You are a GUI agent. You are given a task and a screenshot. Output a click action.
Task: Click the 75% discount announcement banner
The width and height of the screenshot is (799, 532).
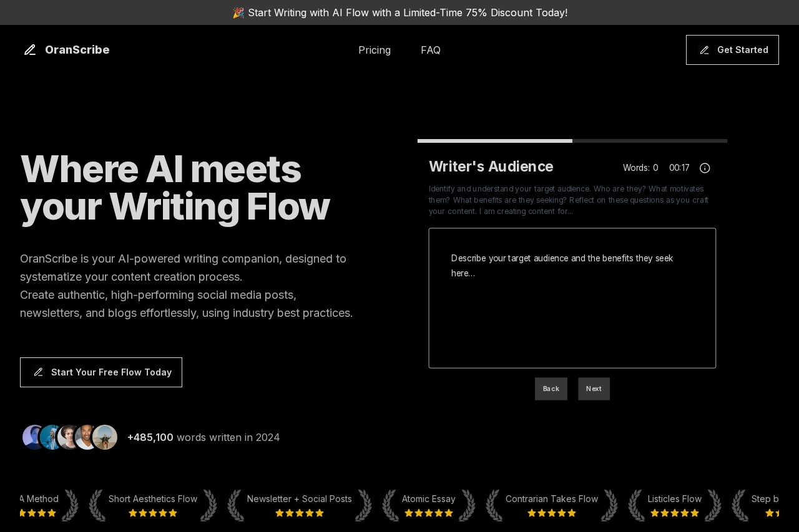pyautogui.click(x=399, y=12)
